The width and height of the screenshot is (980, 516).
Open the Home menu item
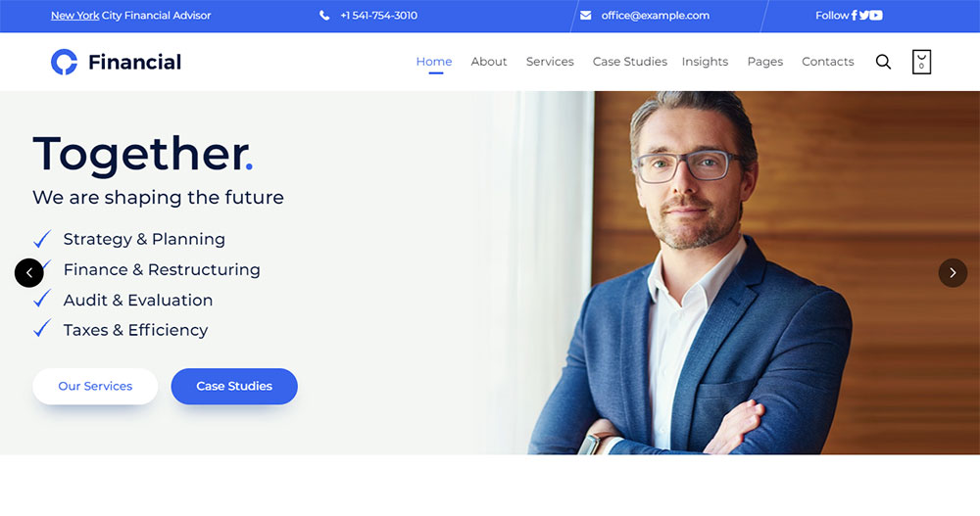click(434, 62)
